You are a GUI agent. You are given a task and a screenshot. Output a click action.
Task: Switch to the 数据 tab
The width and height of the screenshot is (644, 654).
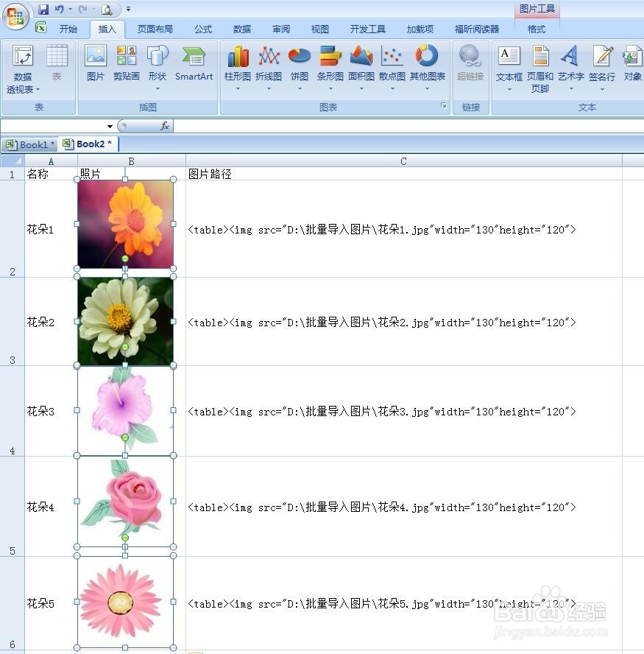pos(242,29)
